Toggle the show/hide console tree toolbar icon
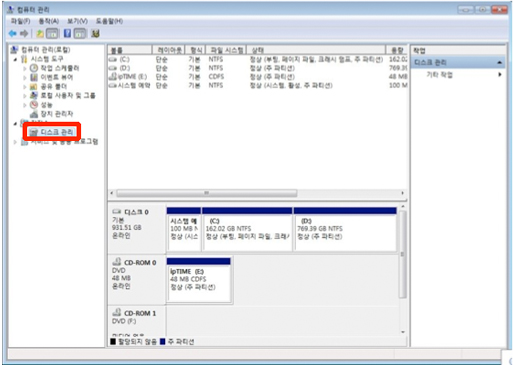514x365 pixels. [x=52, y=33]
